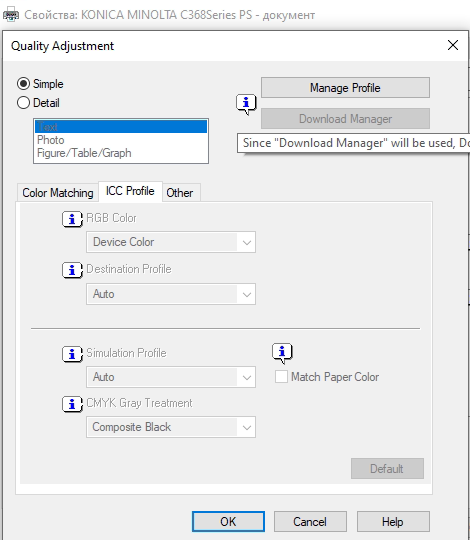Click the Simulation Profile info icon

72,354
